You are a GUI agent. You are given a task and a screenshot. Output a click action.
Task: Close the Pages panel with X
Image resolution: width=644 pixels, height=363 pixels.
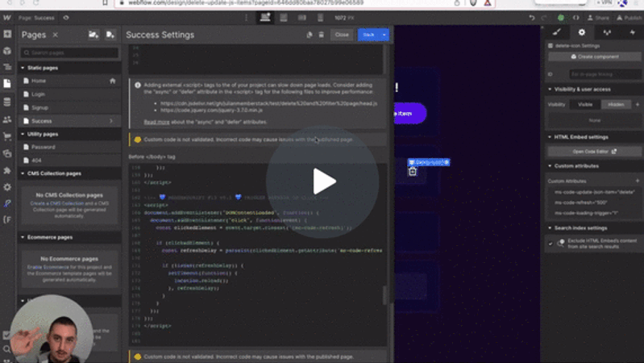tap(55, 35)
